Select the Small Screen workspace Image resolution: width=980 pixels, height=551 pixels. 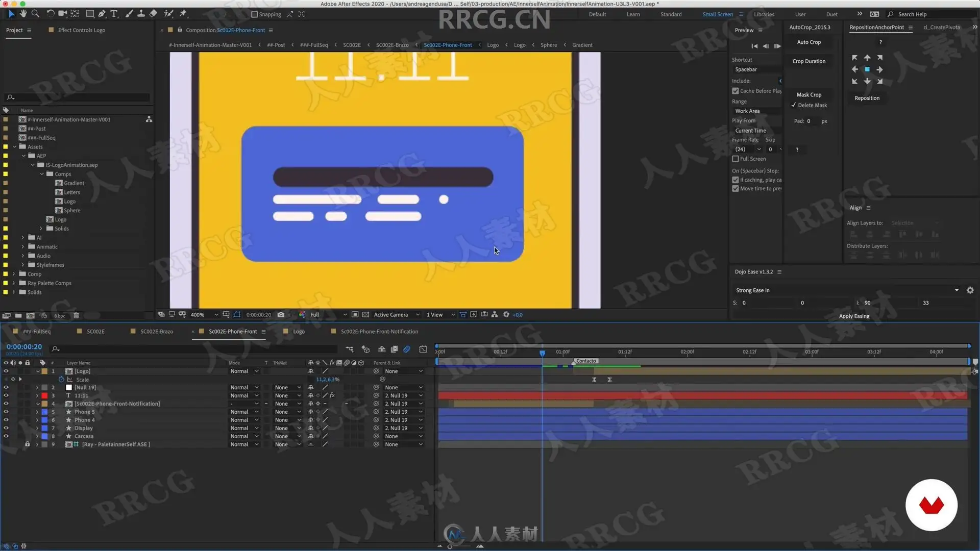click(x=717, y=14)
